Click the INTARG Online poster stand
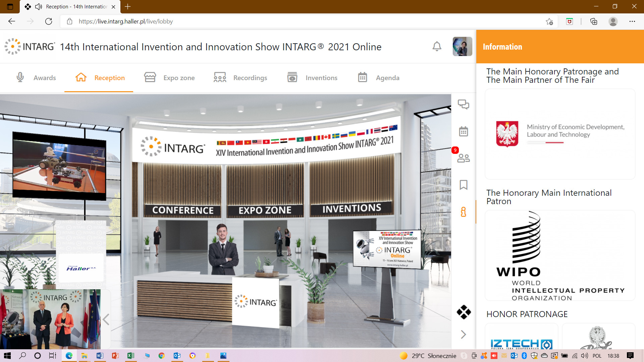644x362 pixels. pyautogui.click(x=387, y=249)
